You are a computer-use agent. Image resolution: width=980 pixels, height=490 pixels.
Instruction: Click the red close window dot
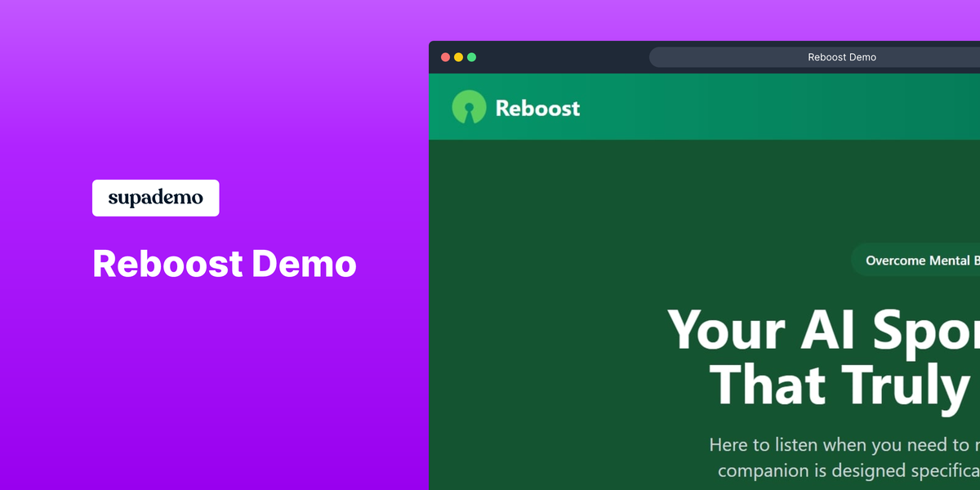pos(445,57)
